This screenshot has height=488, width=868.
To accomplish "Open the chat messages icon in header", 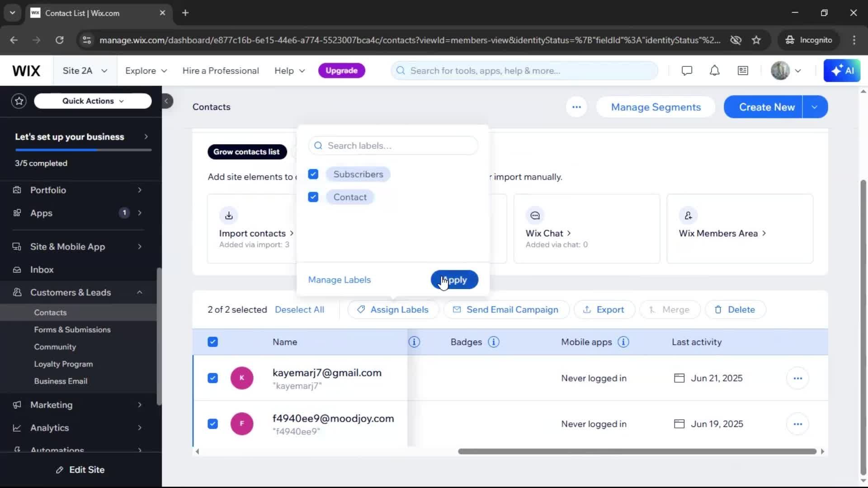I will point(687,70).
